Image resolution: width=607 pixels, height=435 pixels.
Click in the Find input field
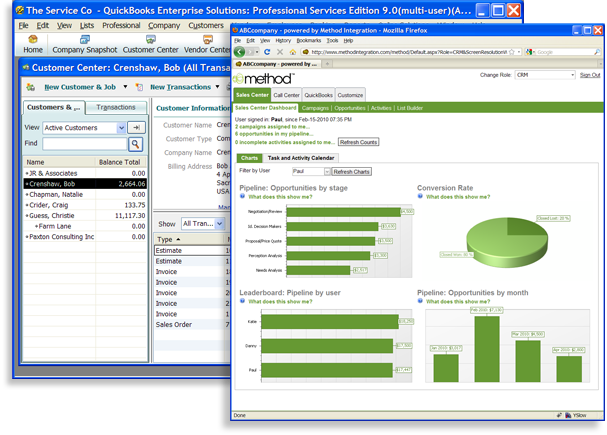[85, 144]
